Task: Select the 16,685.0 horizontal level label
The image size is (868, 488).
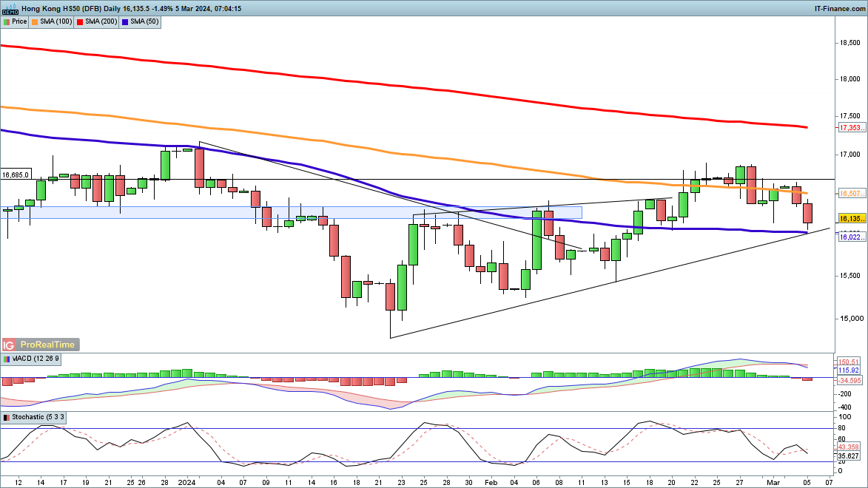Action: click(x=16, y=175)
